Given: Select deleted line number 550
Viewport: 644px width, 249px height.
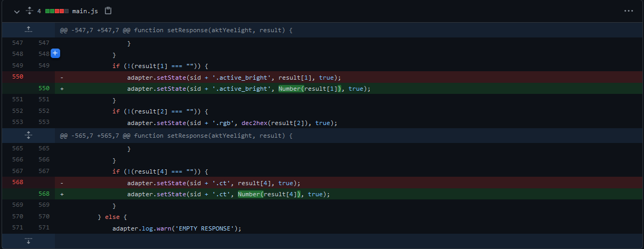Looking at the screenshot, I should tap(17, 77).
